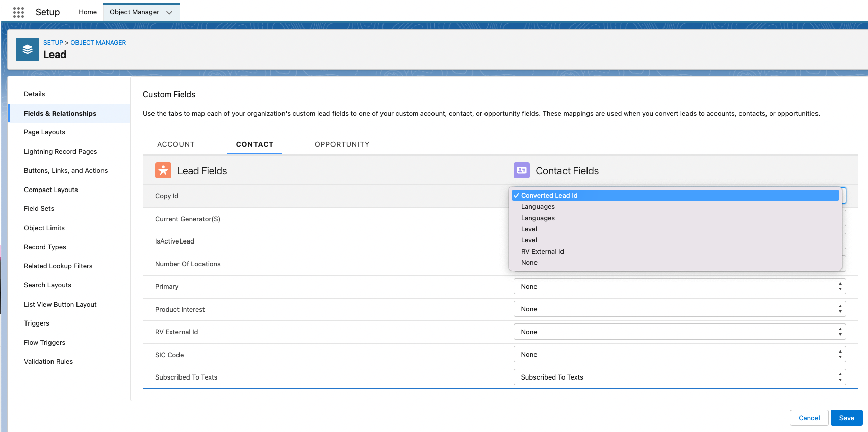The image size is (868, 432).
Task: Open the SIC Code mapping dropdown
Action: pyautogui.click(x=679, y=354)
